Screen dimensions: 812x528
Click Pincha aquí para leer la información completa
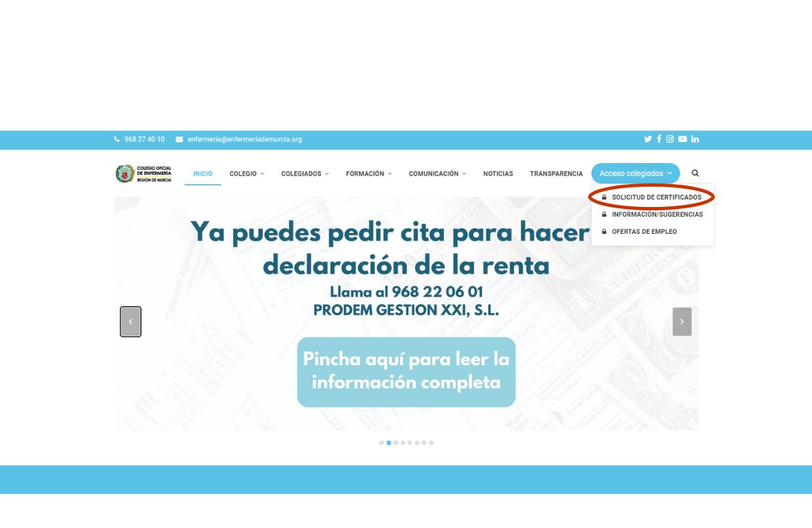click(406, 371)
